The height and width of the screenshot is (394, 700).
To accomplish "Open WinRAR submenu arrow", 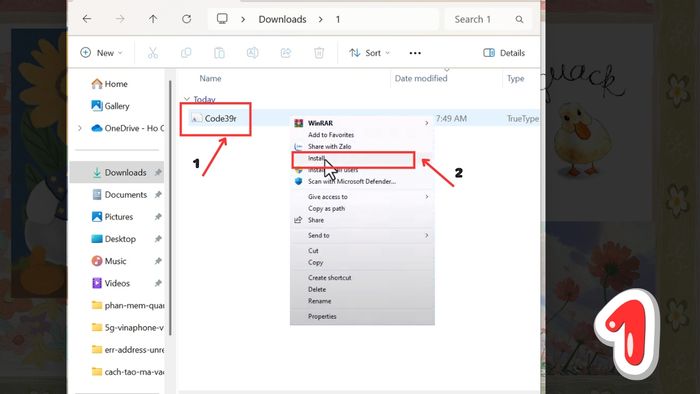I will (x=427, y=123).
